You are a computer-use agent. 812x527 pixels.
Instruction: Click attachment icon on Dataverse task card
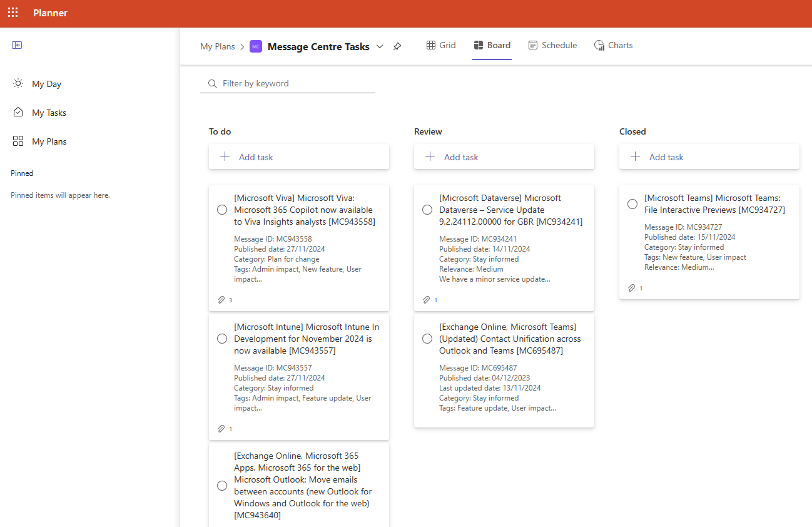(x=427, y=300)
